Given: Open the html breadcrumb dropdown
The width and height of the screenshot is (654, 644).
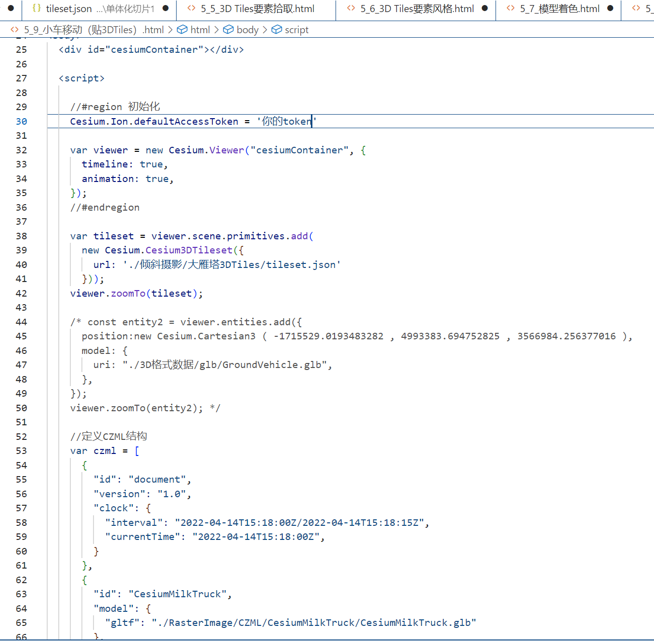Looking at the screenshot, I should [x=200, y=30].
